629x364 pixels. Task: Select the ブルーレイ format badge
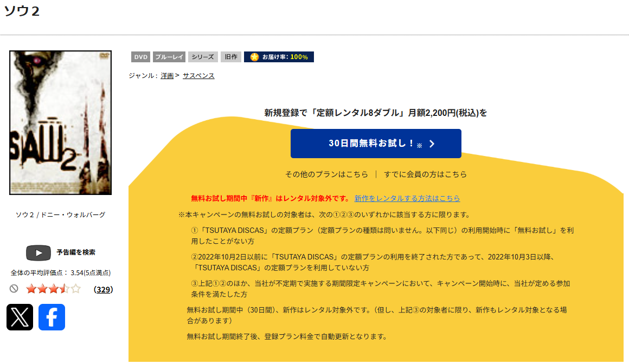pyautogui.click(x=169, y=56)
